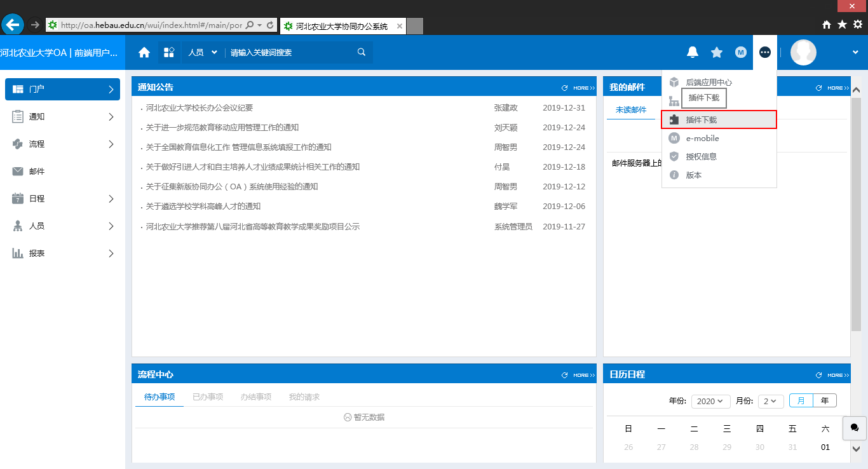Click the browser URL address field
This screenshot has width=868, height=469.
(150, 25)
